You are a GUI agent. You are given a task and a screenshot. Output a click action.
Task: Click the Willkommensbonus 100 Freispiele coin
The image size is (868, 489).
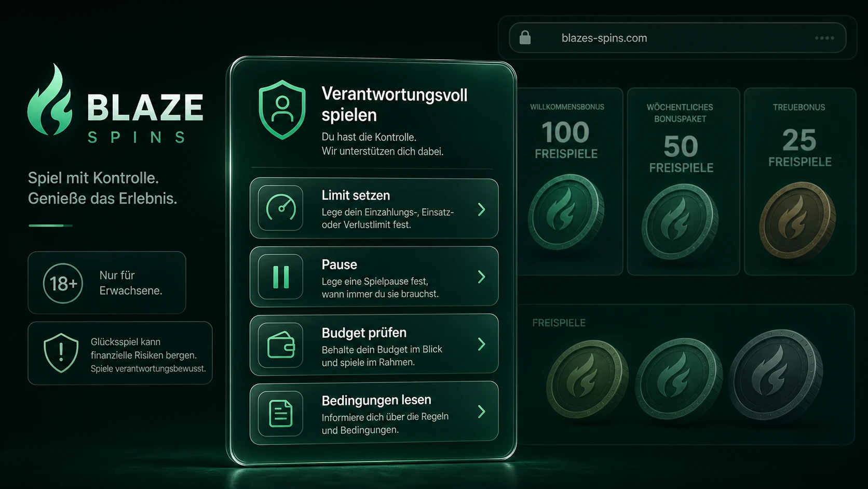[566, 213]
